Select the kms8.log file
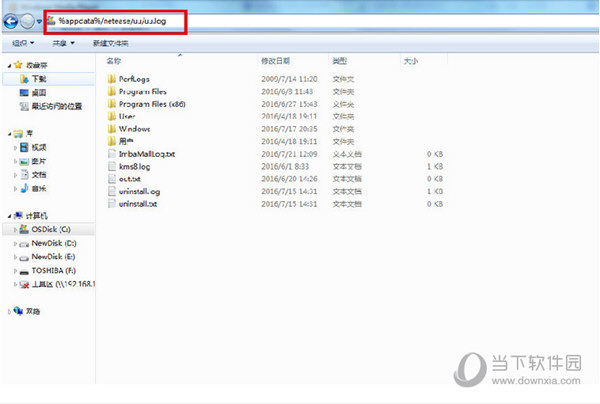Viewport: 600px width, 404px height. pos(133,166)
